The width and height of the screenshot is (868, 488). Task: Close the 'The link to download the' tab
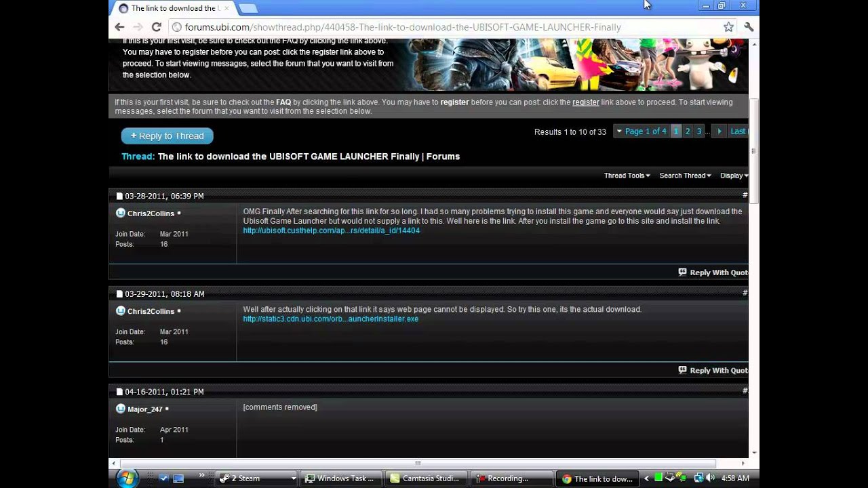(226, 8)
